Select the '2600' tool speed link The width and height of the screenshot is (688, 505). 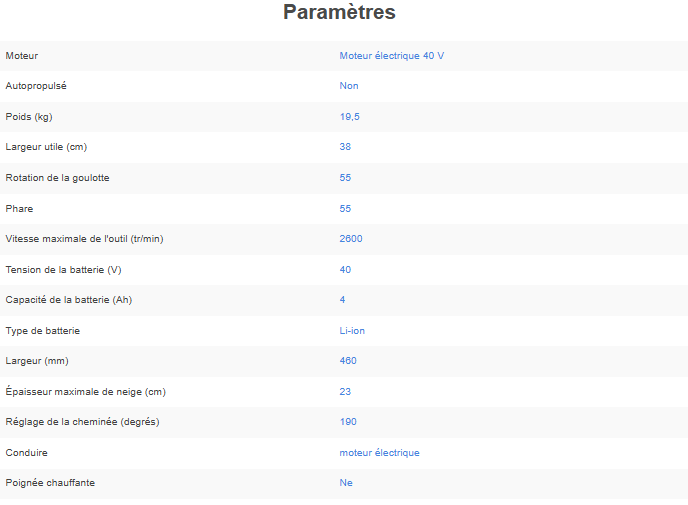pyautogui.click(x=351, y=239)
